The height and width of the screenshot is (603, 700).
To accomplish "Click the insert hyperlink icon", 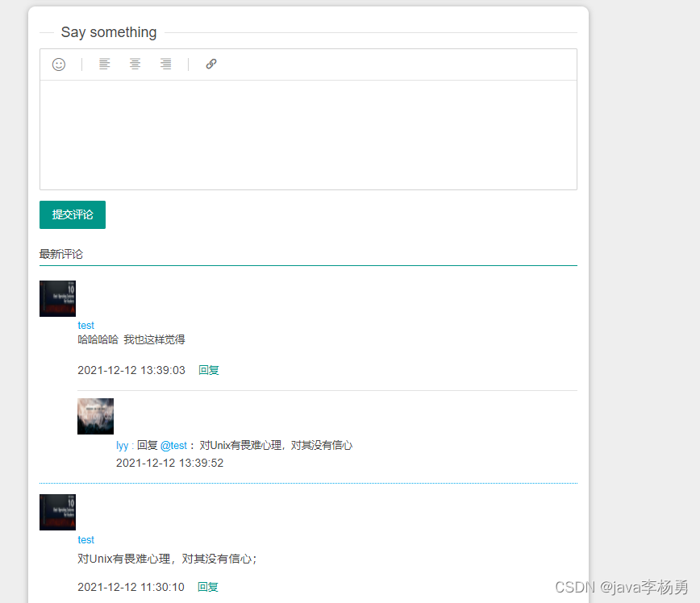I will click(x=210, y=64).
